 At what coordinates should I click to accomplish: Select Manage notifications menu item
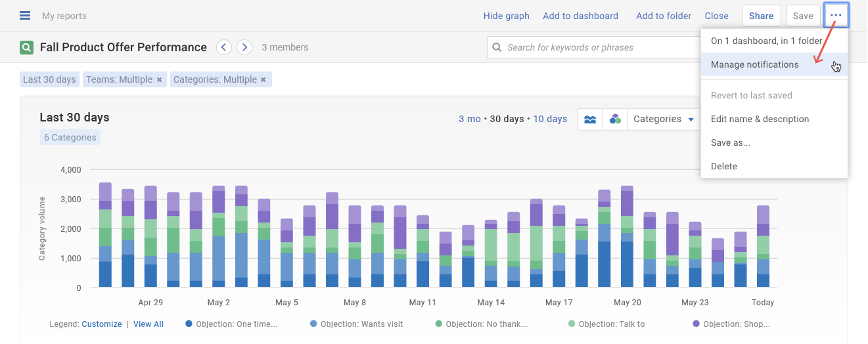pos(754,64)
